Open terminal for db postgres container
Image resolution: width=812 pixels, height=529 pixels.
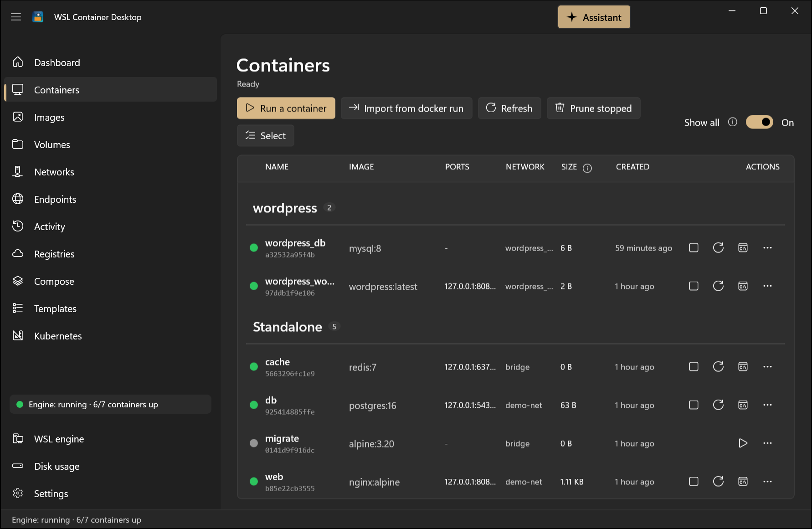pyautogui.click(x=743, y=405)
